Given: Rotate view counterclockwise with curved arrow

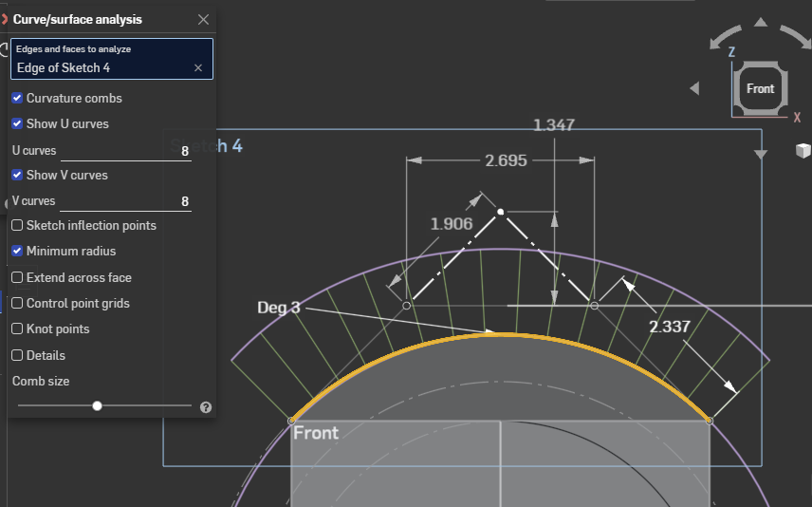Looking at the screenshot, I should [x=725, y=37].
